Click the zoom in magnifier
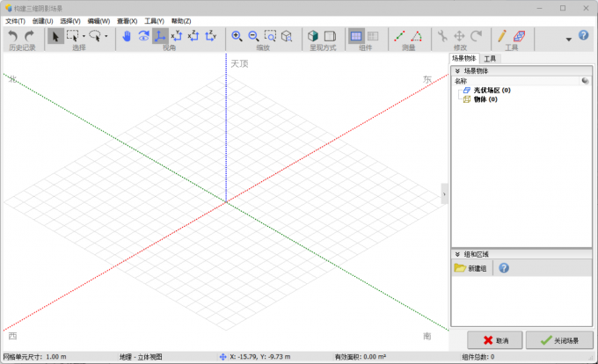Screen dimensions: 598x364 (237, 36)
